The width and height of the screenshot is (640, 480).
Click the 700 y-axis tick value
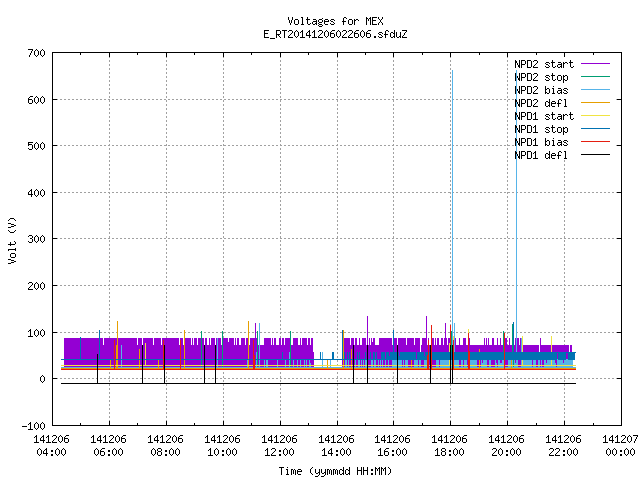pyautogui.click(x=37, y=53)
